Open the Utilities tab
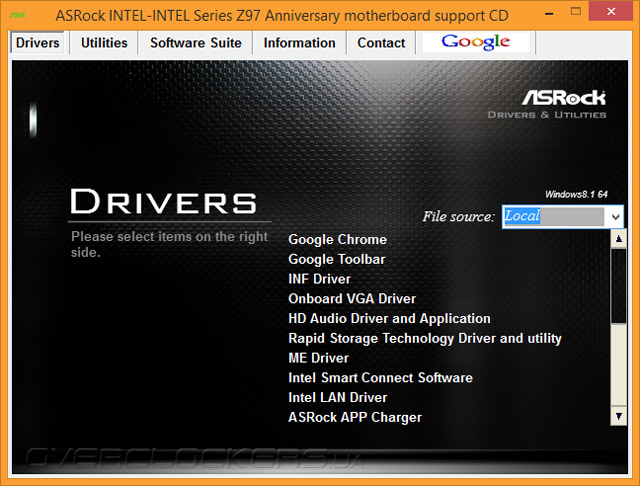The image size is (640, 486). [x=104, y=43]
